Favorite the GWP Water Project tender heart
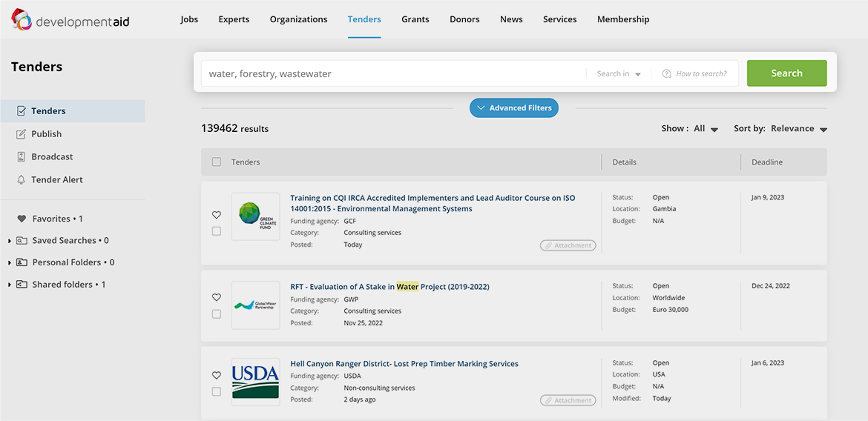Image resolution: width=868 pixels, height=421 pixels. coord(217,298)
